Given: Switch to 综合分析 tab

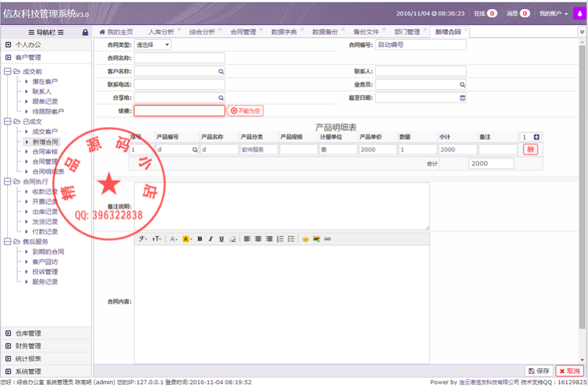Looking at the screenshot, I should point(202,32).
